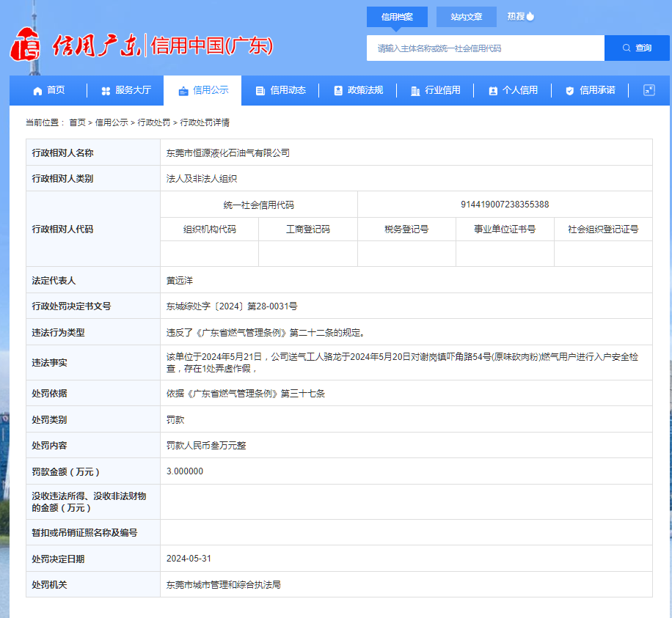Open the 政策法规 navigation menu item

[x=365, y=90]
